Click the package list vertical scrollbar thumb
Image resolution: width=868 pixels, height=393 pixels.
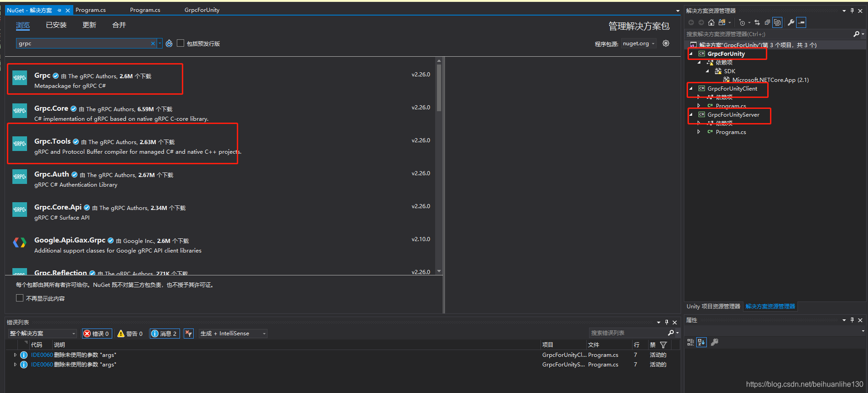click(439, 87)
